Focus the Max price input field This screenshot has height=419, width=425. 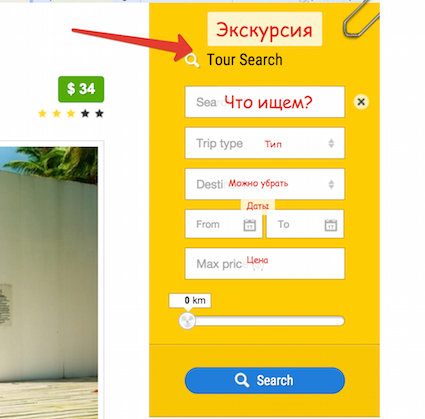coord(265,263)
